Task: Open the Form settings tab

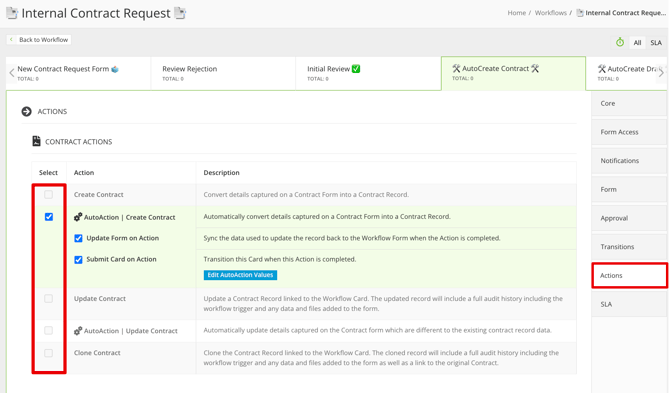Action: [x=629, y=189]
